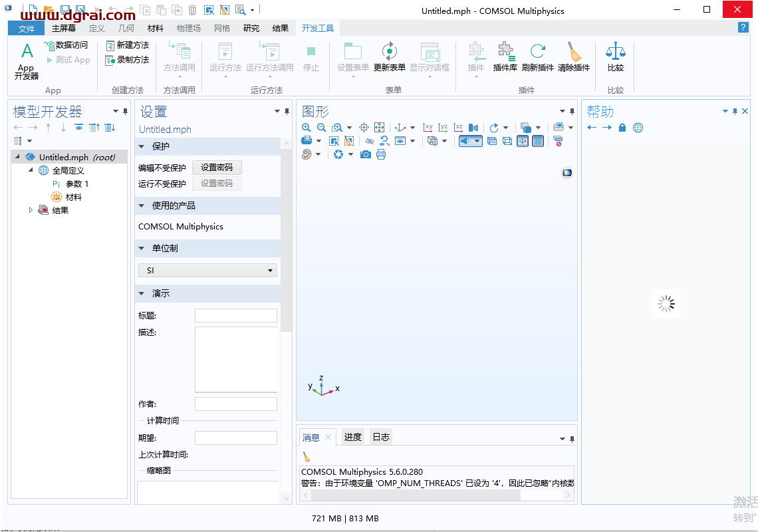
Task: Click the ribbon help question mark button
Action: pyautogui.click(x=743, y=27)
